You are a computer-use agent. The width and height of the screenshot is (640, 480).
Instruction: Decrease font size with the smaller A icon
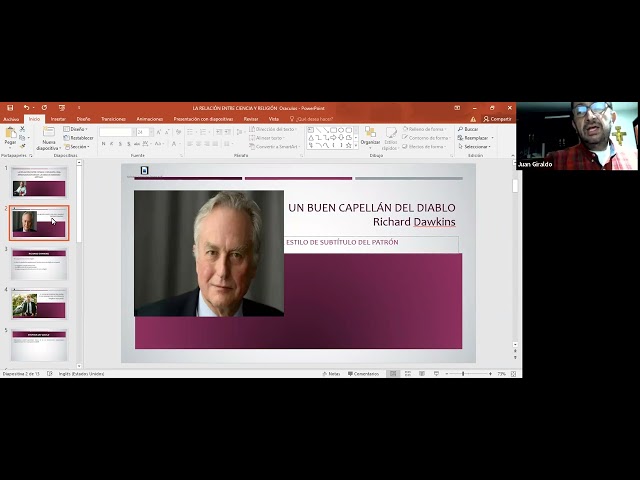tap(167, 132)
